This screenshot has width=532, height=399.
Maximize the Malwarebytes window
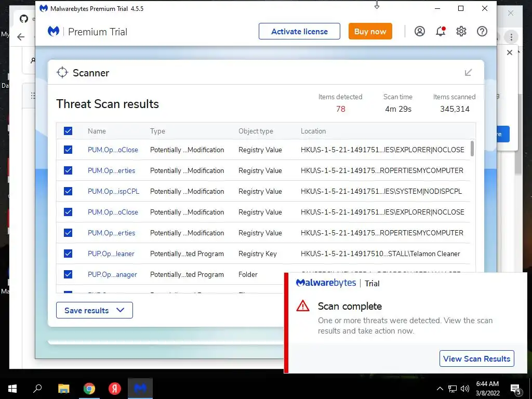461,8
